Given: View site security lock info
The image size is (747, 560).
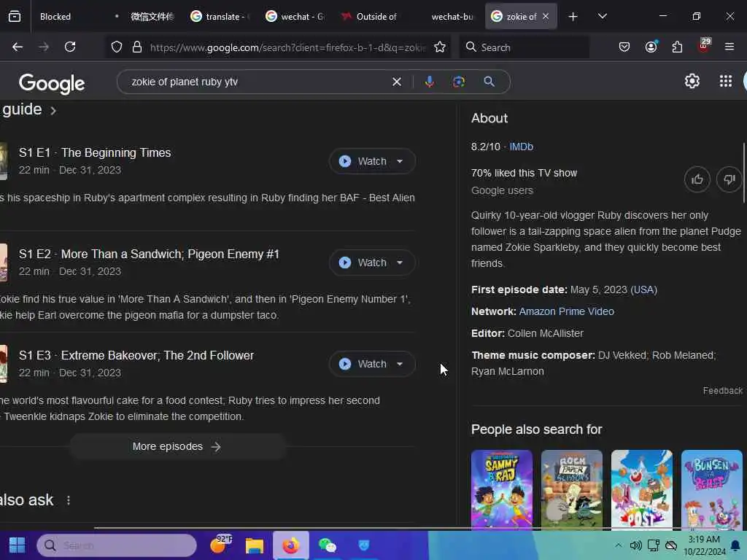Looking at the screenshot, I should click(137, 47).
